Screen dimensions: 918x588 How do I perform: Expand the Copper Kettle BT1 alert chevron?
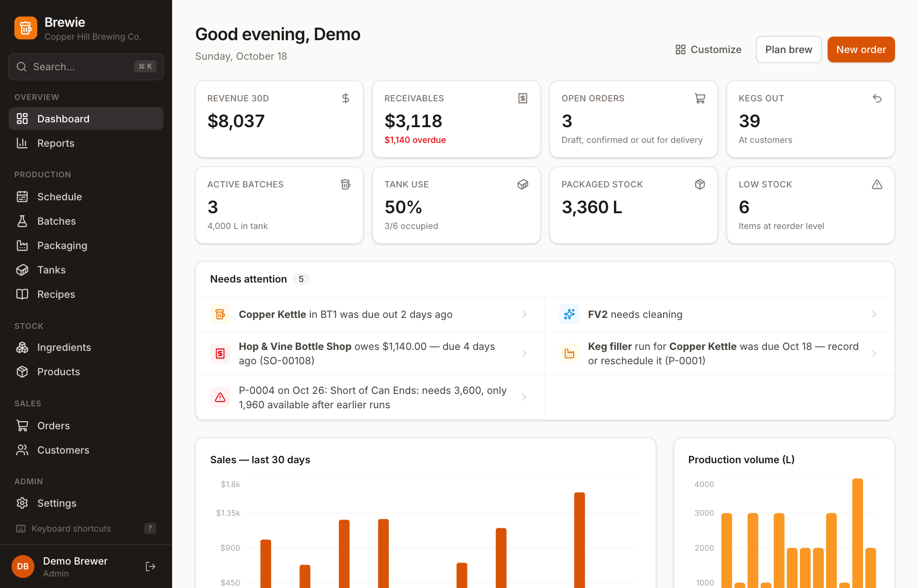click(525, 314)
